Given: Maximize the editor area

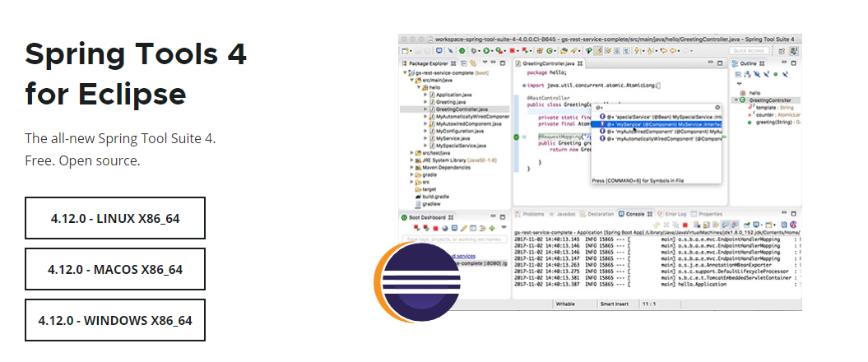Looking at the screenshot, I should click(x=720, y=63).
